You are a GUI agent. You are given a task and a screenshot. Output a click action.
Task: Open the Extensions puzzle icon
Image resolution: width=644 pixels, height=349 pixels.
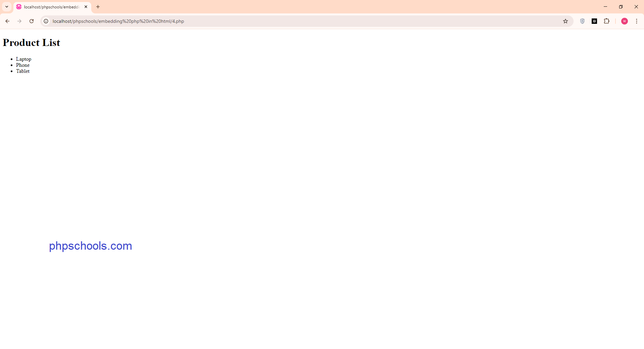607,21
